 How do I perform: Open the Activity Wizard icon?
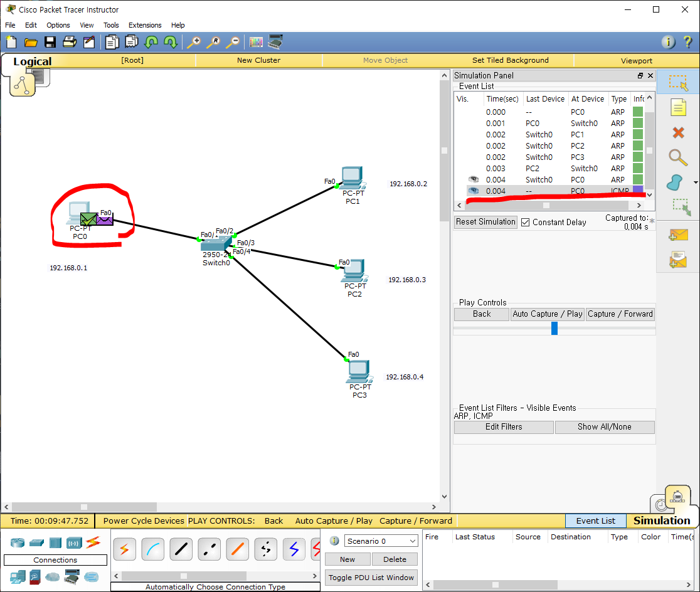pos(89,43)
